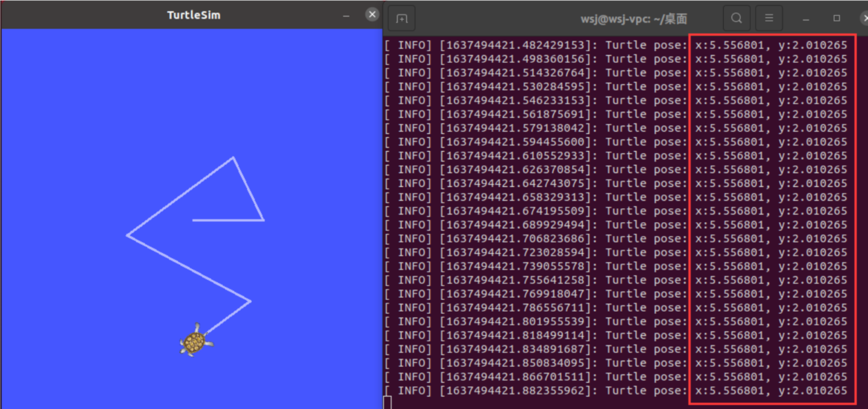Select log line with timestamp 1637494421.498360156
The height and width of the screenshot is (409, 868).
616,59
